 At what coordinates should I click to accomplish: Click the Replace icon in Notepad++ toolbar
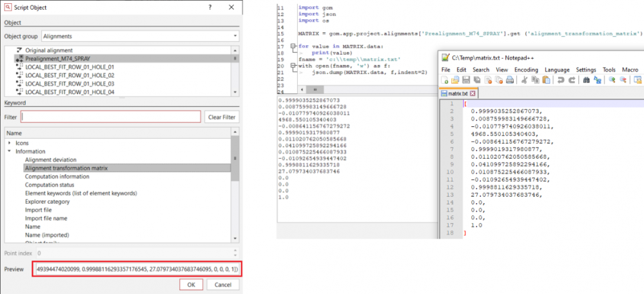tap(598, 80)
